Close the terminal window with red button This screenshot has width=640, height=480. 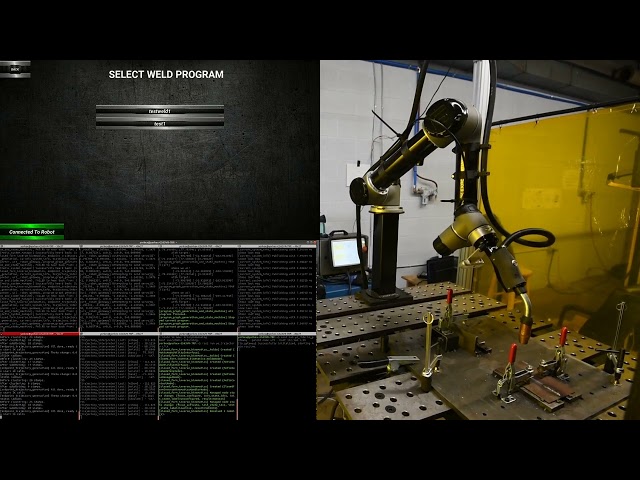point(315,242)
